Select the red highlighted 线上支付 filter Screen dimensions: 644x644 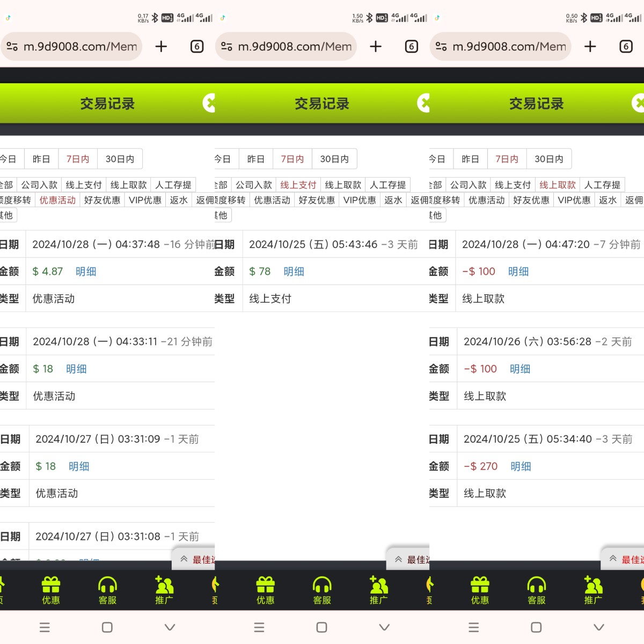[298, 185]
